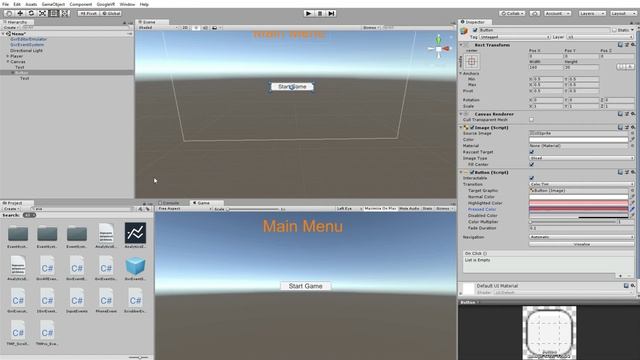Click the eyedropper next to Image Color
The image size is (640, 360).
(x=632, y=140)
